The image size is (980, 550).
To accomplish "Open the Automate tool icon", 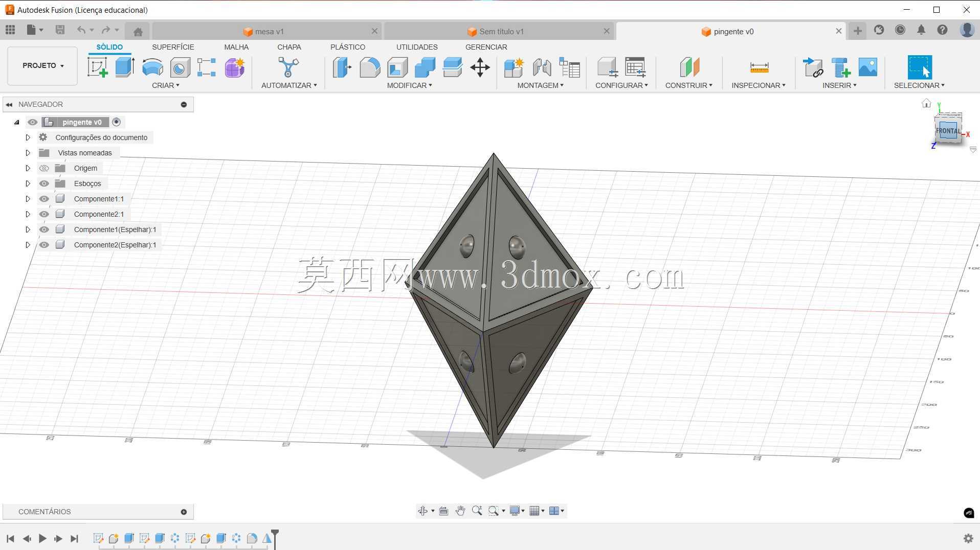I will coord(288,67).
